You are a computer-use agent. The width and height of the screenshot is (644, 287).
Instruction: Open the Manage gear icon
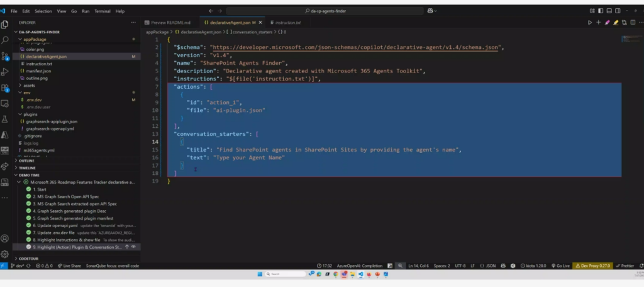5,254
